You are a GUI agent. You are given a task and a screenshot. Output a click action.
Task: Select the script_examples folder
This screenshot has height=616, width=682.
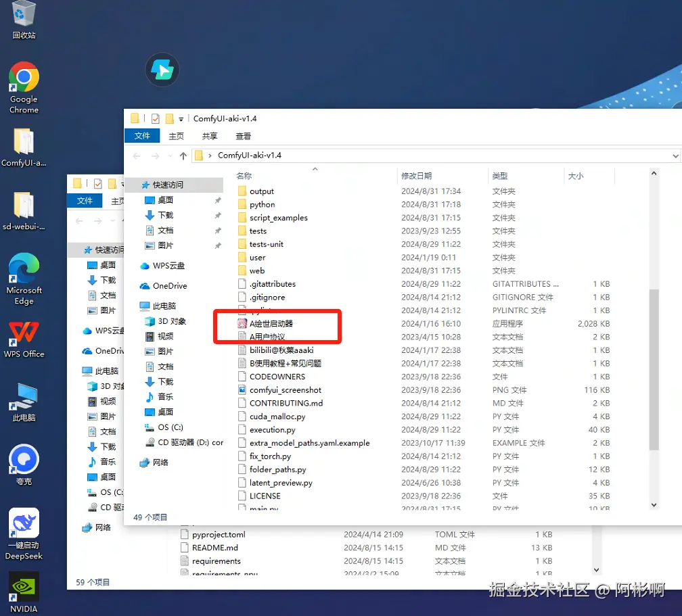click(x=278, y=218)
